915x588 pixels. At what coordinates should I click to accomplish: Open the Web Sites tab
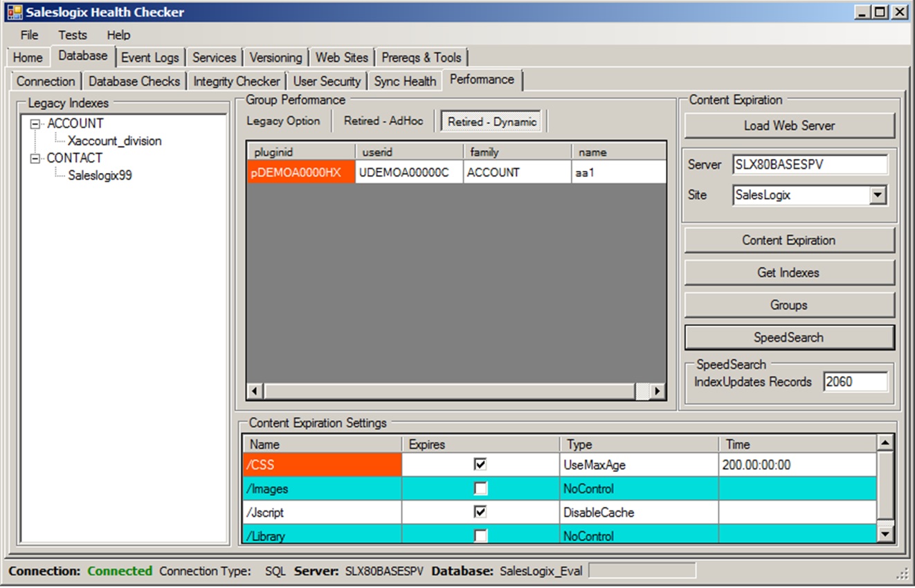pyautogui.click(x=342, y=57)
